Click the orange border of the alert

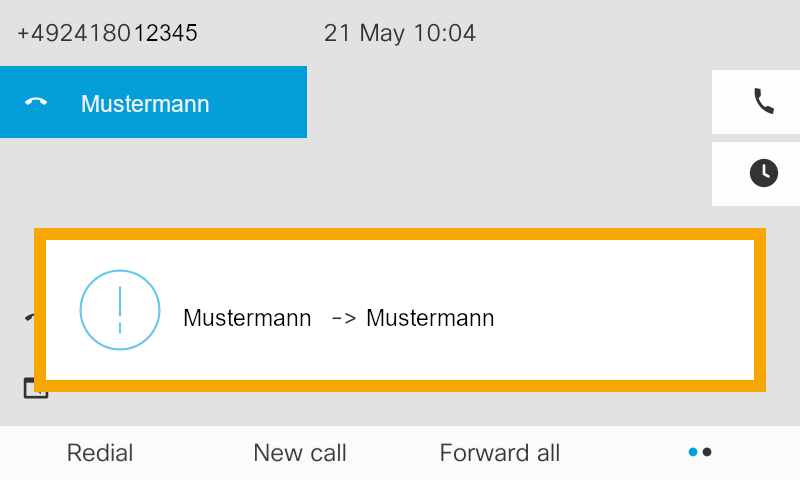pyautogui.click(x=400, y=234)
